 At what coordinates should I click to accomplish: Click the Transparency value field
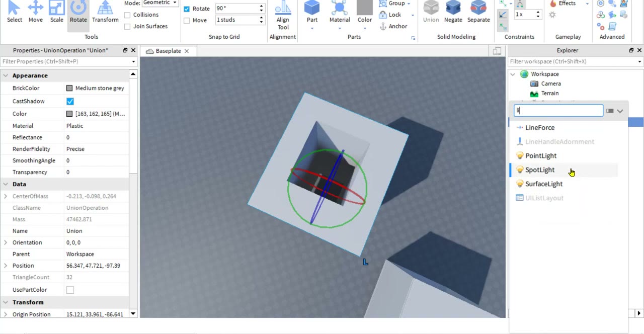(x=97, y=172)
